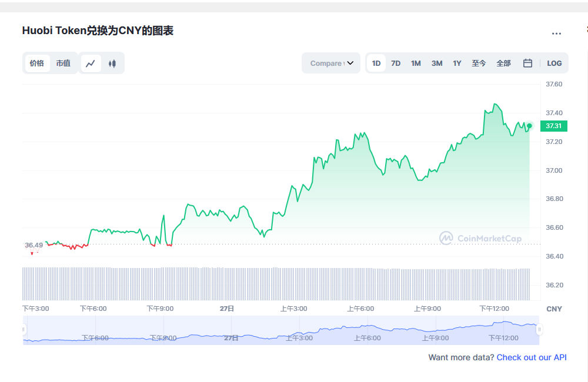Select the 市值 tab
The height and width of the screenshot is (382, 588).
click(x=64, y=63)
